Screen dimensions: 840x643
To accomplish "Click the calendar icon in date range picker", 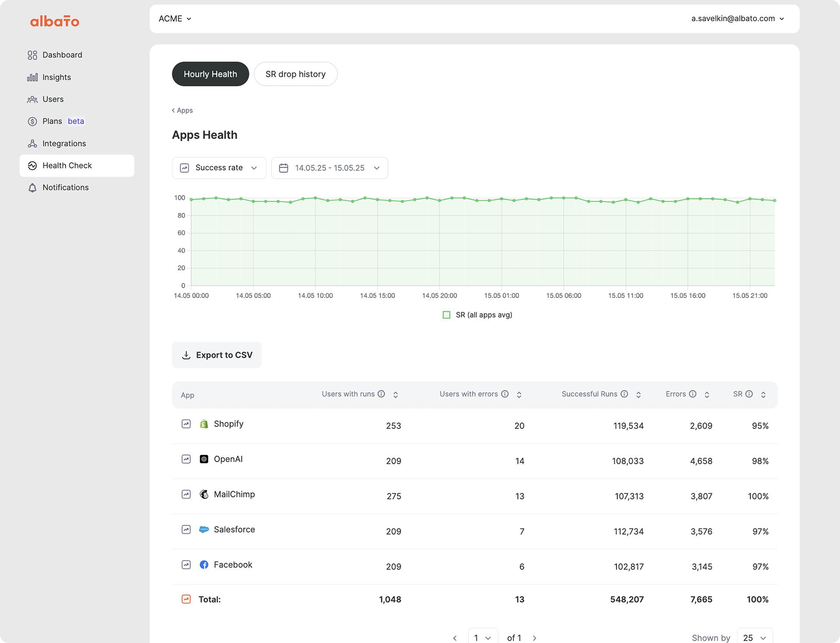I will coord(283,168).
